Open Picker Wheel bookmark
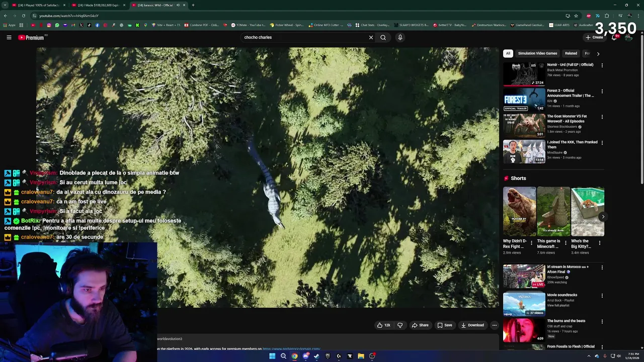This screenshot has width=644, height=362. pos(287,25)
